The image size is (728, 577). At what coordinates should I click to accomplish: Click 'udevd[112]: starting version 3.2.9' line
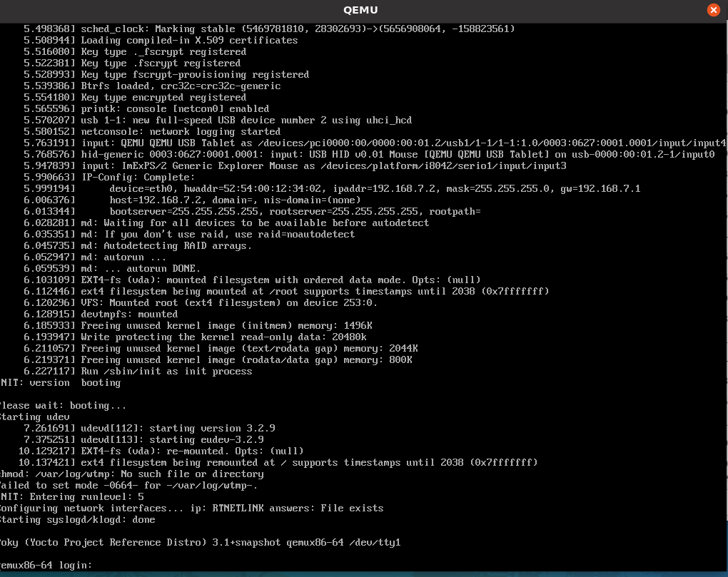149,428
